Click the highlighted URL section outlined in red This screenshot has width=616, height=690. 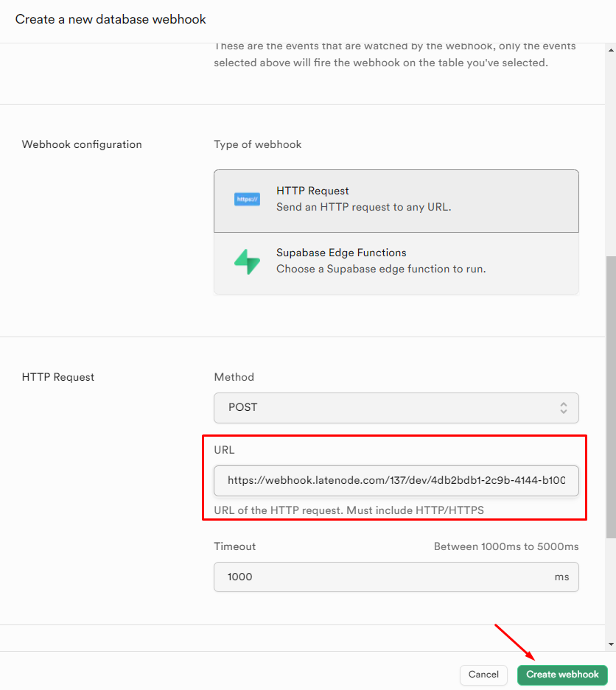[x=396, y=477]
